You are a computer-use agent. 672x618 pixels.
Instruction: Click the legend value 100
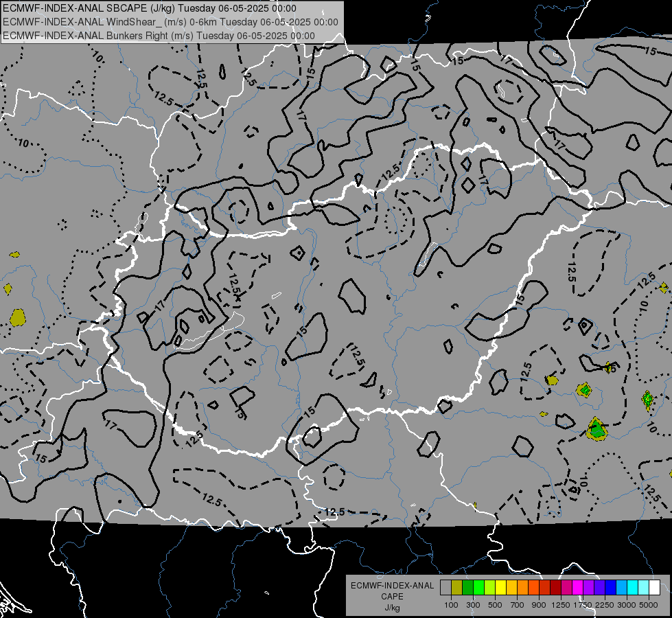(x=451, y=605)
